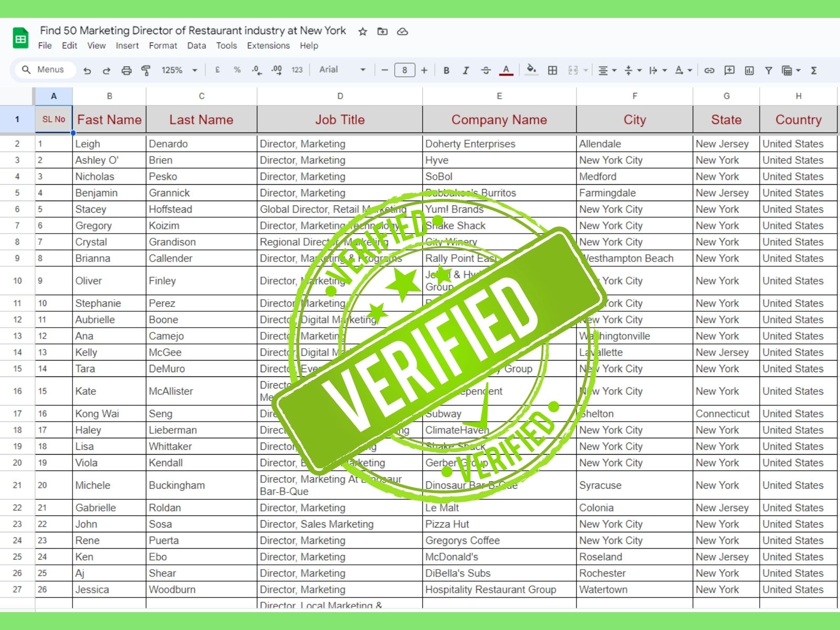Format as percent
Image resolution: width=840 pixels, height=630 pixels.
(x=237, y=70)
